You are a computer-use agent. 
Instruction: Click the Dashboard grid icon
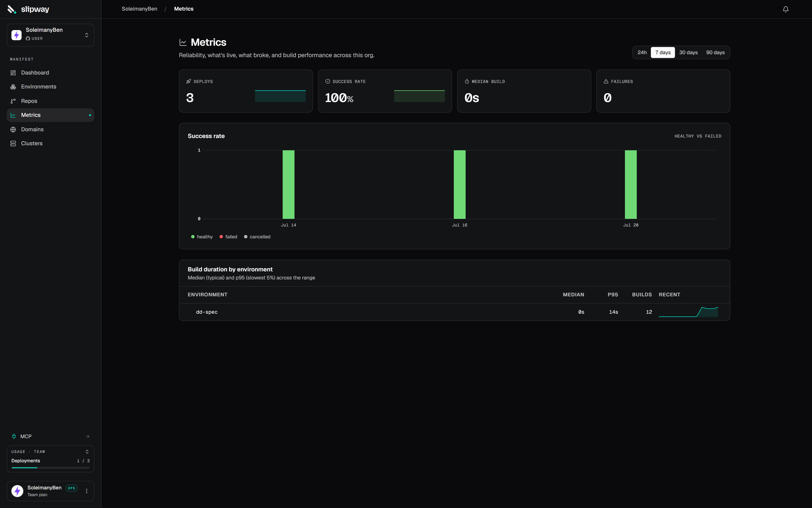pos(13,73)
